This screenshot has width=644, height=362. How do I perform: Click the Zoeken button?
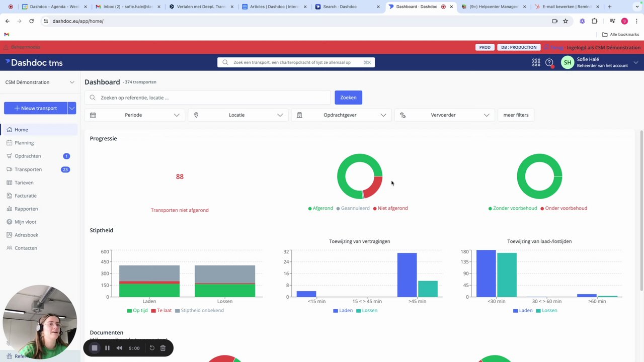[x=348, y=98]
